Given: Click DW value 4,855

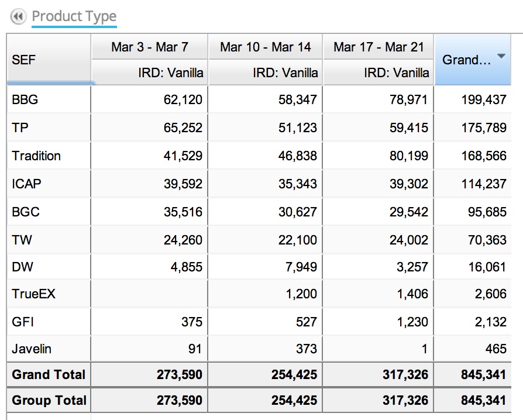Looking at the screenshot, I should point(187,267).
